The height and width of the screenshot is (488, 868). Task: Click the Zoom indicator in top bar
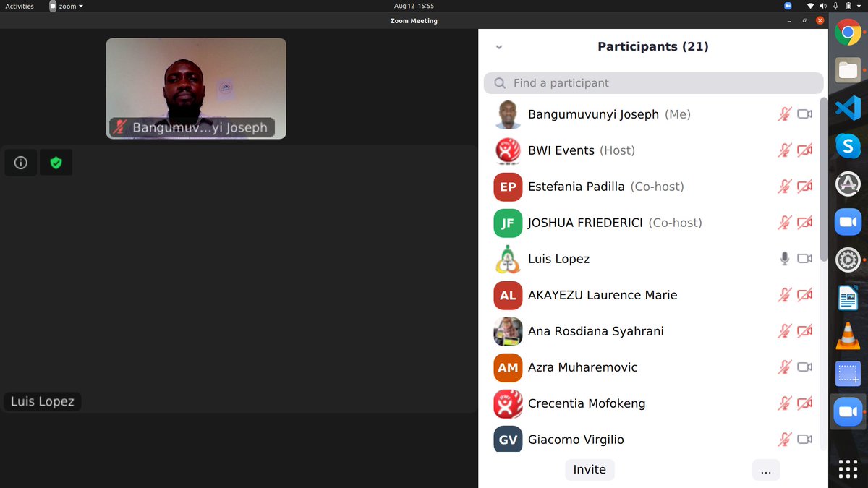(x=788, y=6)
